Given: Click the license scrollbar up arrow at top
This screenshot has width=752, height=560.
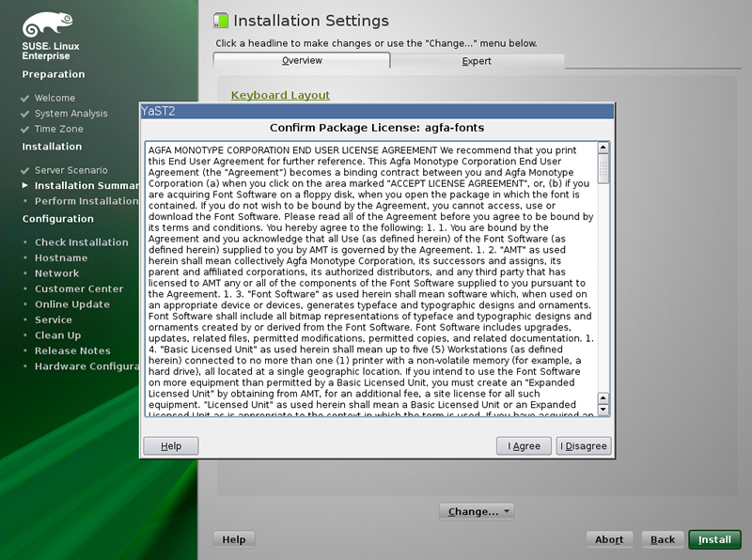Looking at the screenshot, I should (603, 148).
